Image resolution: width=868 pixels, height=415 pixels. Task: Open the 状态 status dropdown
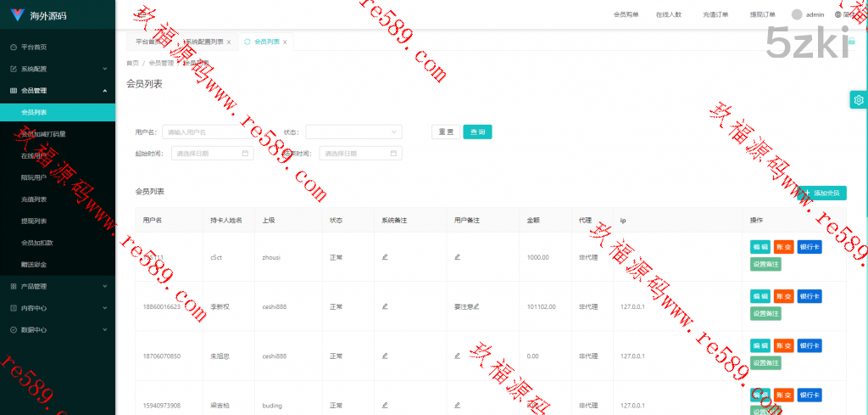point(353,132)
